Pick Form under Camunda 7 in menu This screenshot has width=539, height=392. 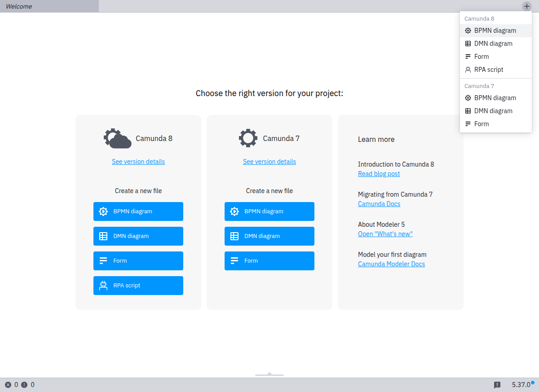[481, 124]
